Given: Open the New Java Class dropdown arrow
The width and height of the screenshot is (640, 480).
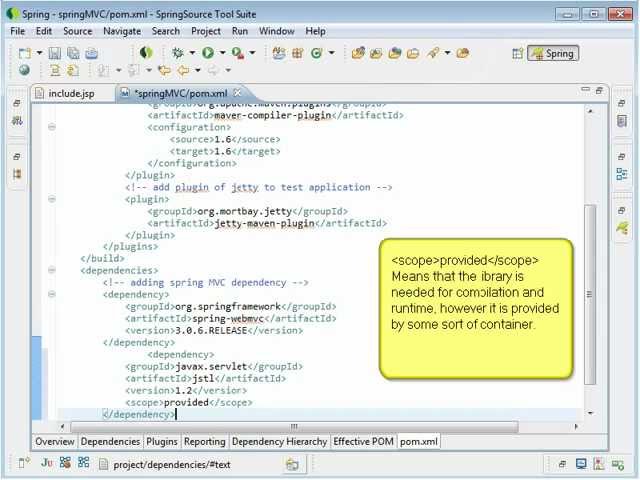Looking at the screenshot, I should click(332, 53).
